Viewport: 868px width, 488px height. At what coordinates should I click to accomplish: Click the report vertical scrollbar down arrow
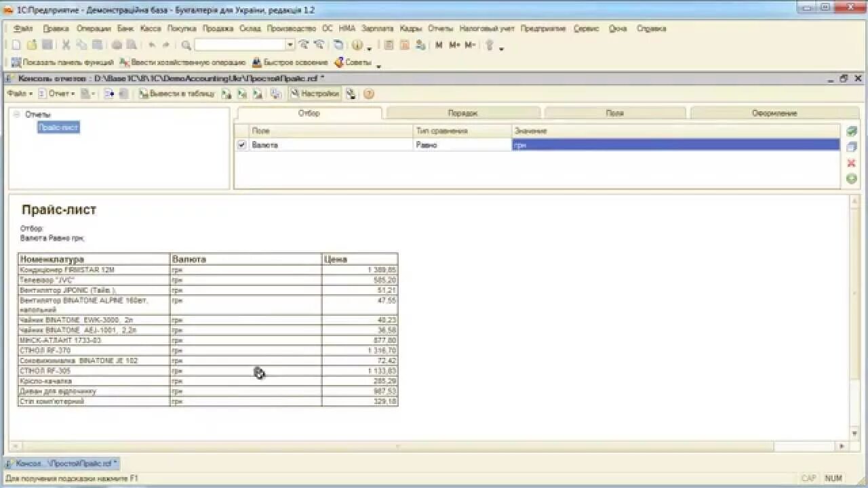854,433
